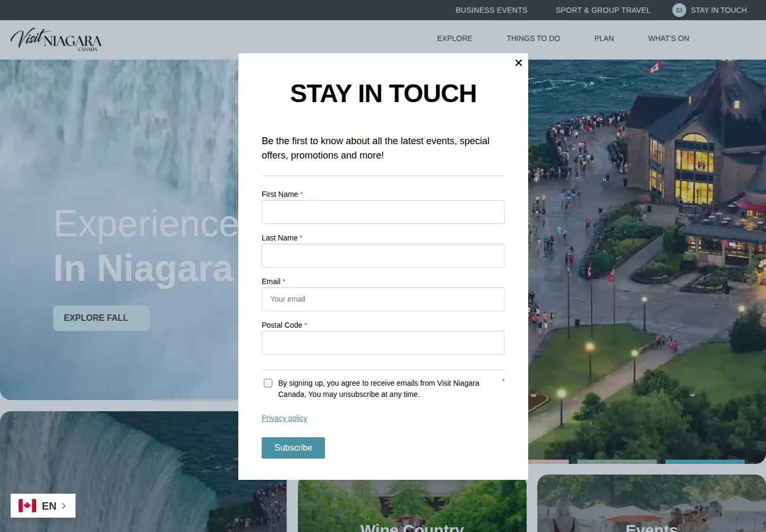Click the Canadian flag language icon
The width and height of the screenshot is (766, 532).
pos(27,505)
